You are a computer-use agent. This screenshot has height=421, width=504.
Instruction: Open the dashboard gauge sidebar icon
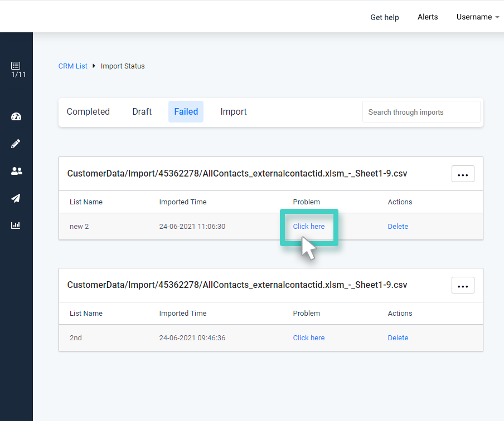16,116
